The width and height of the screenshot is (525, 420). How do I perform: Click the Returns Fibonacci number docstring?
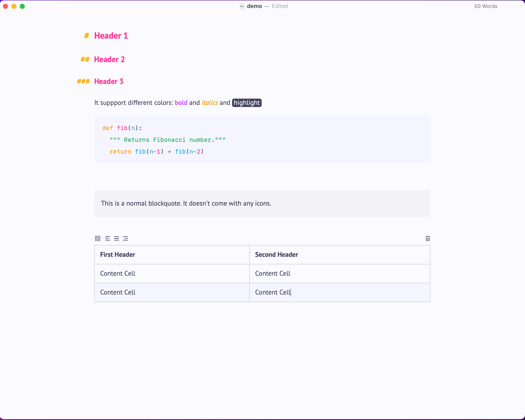tap(168, 140)
